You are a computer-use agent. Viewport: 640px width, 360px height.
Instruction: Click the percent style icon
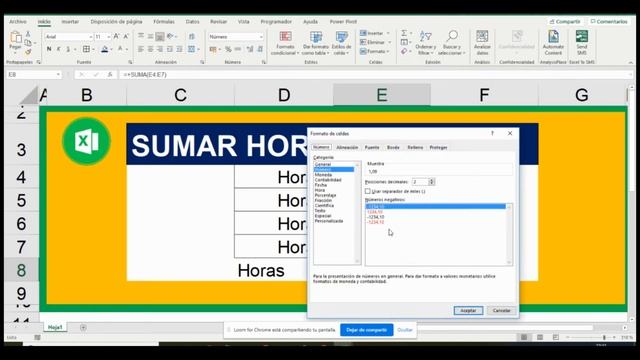pos(228,49)
